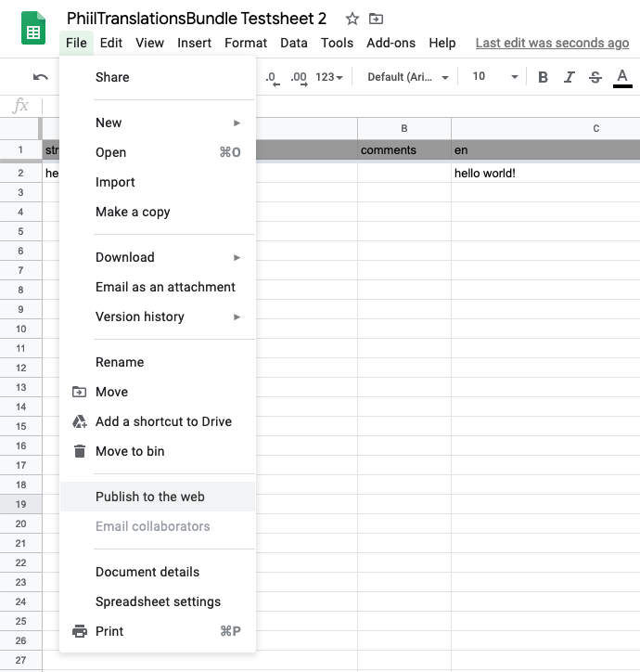This screenshot has height=672, width=640.
Task: Choose Move in the File menu
Action: [x=158, y=392]
